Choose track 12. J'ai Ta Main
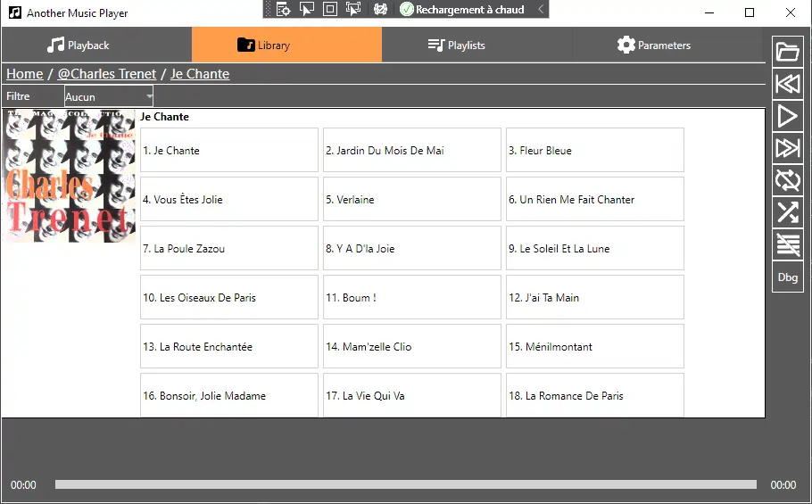The height and width of the screenshot is (504, 812). coord(594,298)
